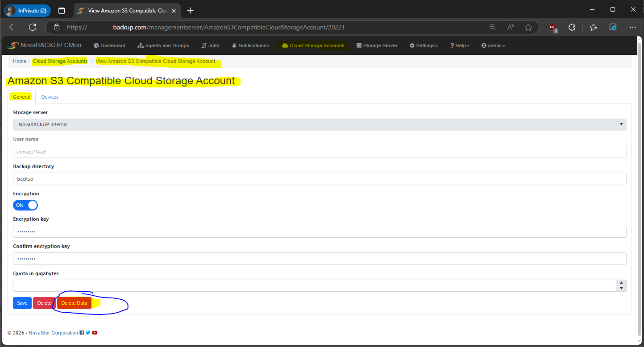Viewport: 644px width, 347px height.
Task: Open the Dashboard page
Action: [x=109, y=45]
